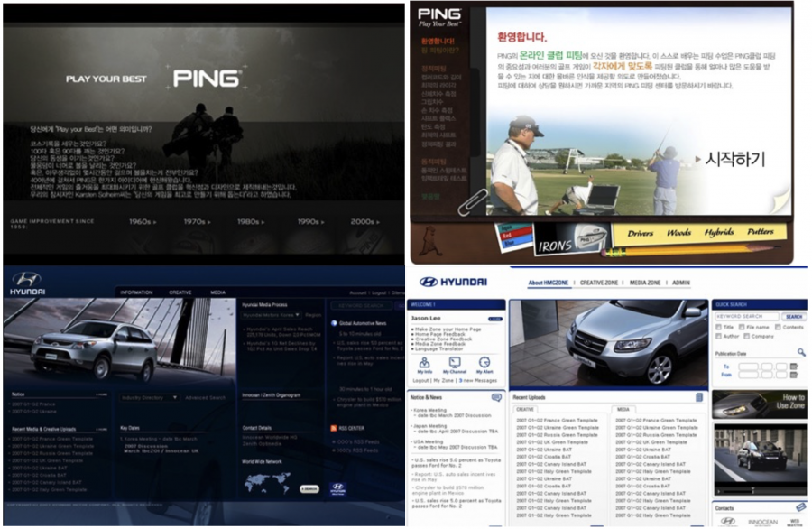This screenshot has height=529, width=812.
Task: Click the Recent Uploads document icon
Action: [699, 397]
